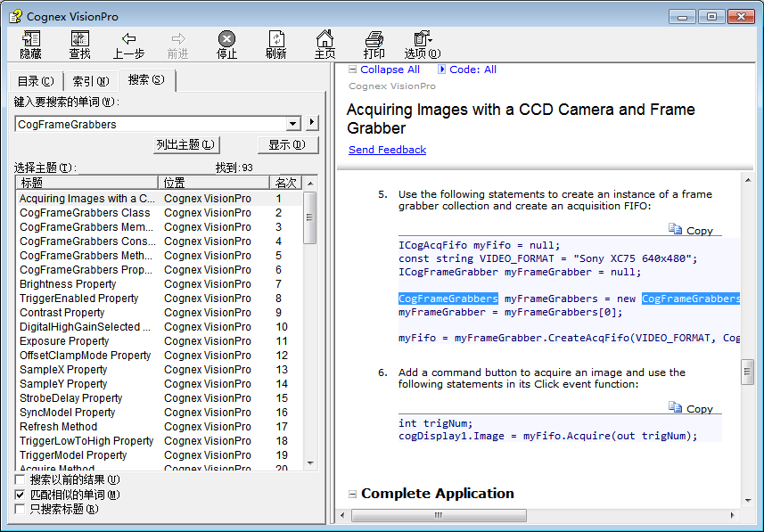Viewport: 764px width, 532px height.
Task: Select OffsetClampMode Property result
Action: pyautogui.click(x=159, y=356)
